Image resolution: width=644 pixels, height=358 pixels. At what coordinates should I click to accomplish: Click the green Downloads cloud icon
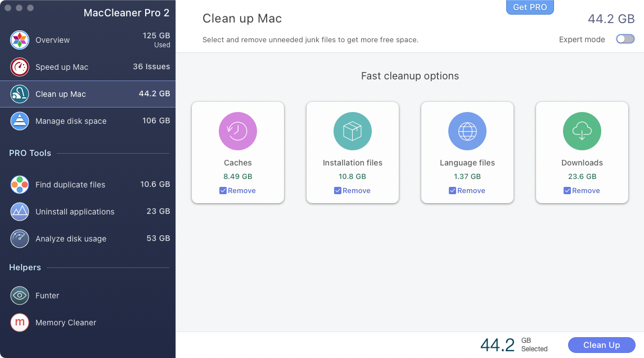582,132
